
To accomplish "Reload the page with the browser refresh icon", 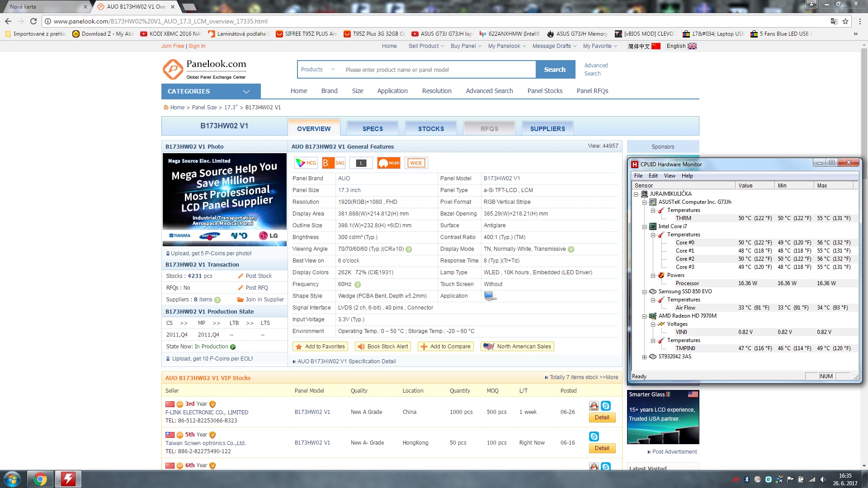I will point(33,21).
